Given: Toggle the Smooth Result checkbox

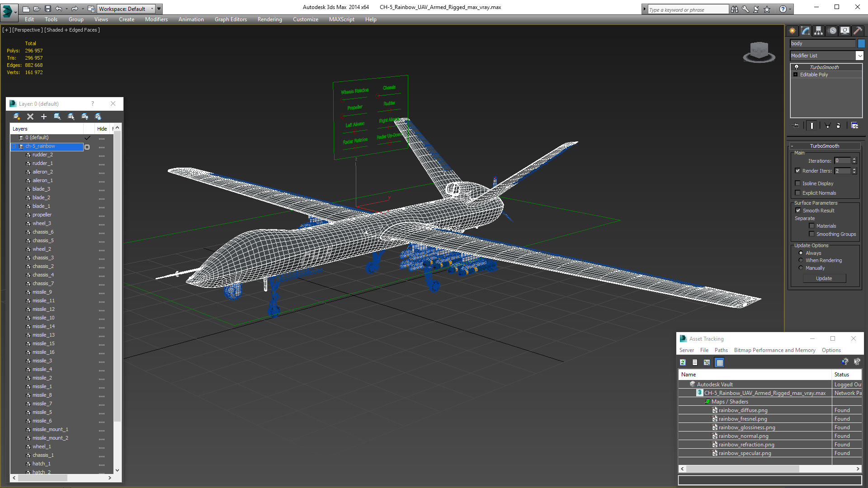Looking at the screenshot, I should (797, 211).
